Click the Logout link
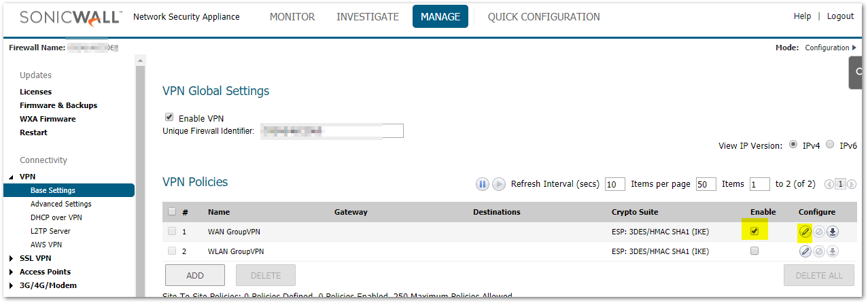 [x=840, y=16]
